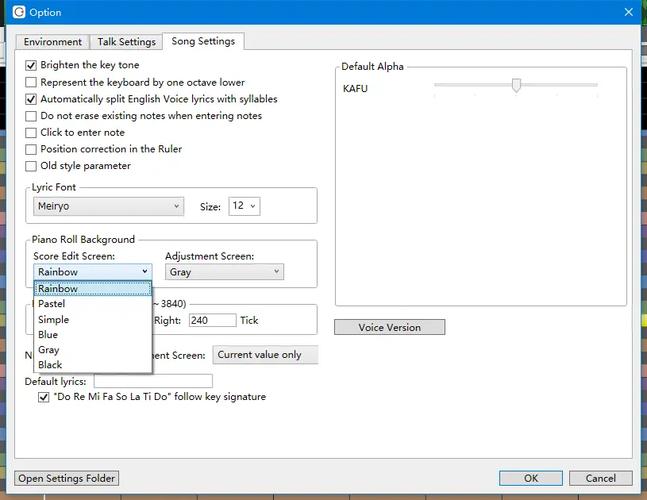Image resolution: width=647 pixels, height=500 pixels.
Task: Confirm settings with OK button
Action: pos(531,478)
